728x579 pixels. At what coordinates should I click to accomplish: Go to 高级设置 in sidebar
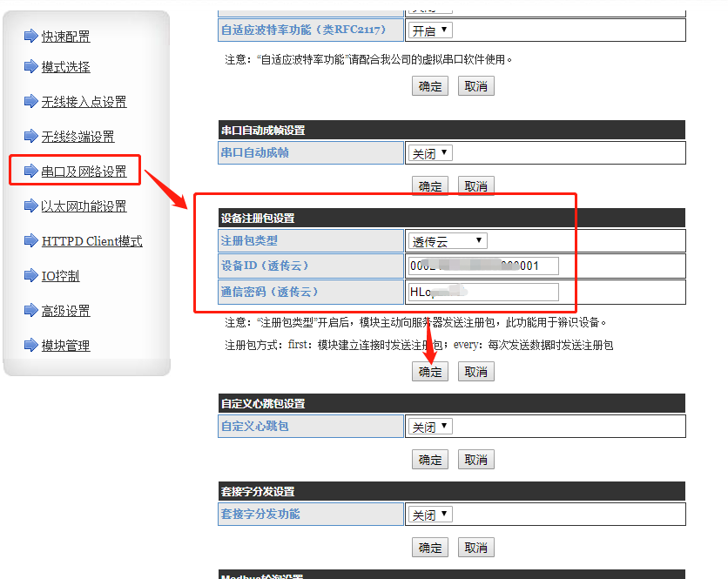[65, 311]
